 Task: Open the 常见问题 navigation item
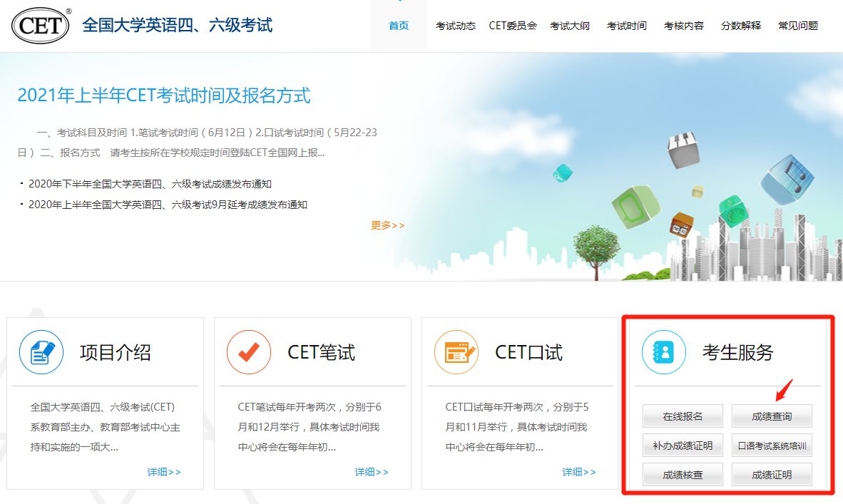pos(798,26)
